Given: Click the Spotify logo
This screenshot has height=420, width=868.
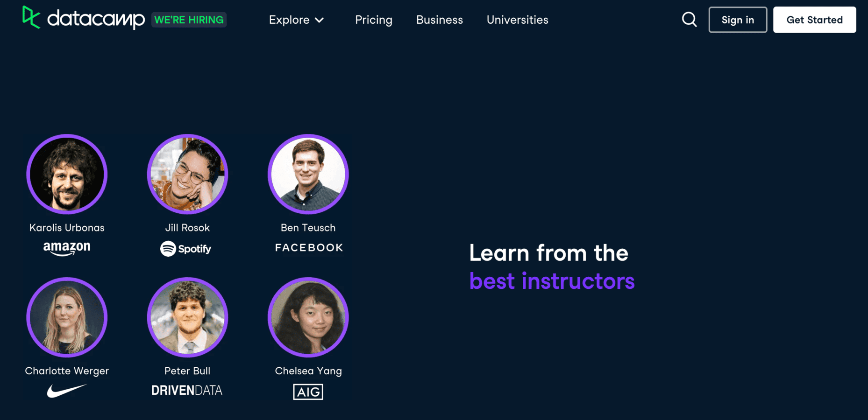Looking at the screenshot, I should point(186,248).
